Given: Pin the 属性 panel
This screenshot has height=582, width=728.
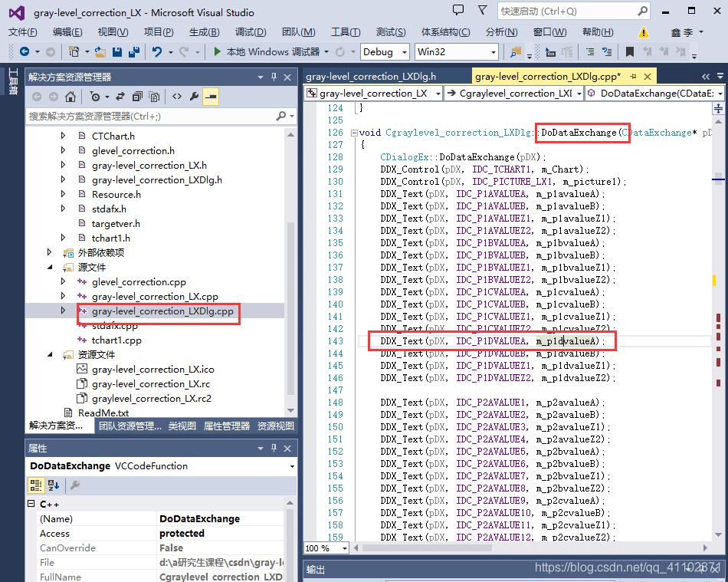Looking at the screenshot, I should [x=274, y=449].
